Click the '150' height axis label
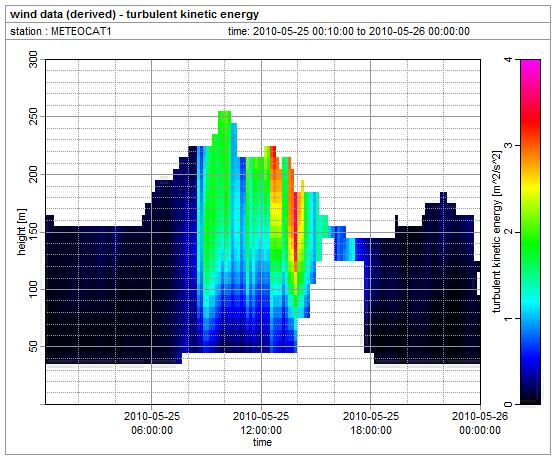556x460 pixels. point(33,232)
